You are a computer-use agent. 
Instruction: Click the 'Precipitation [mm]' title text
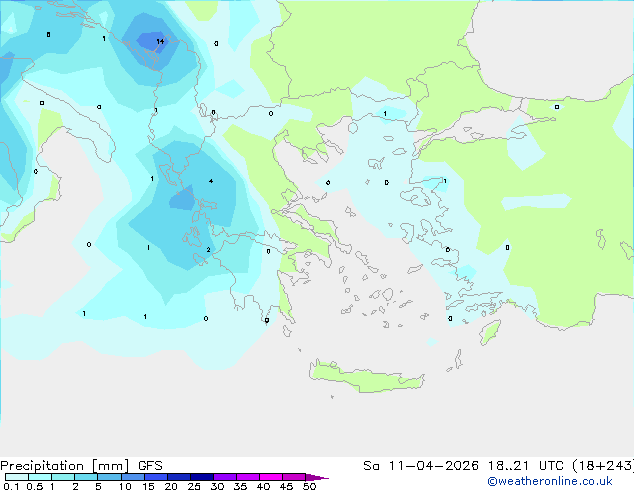pos(65,466)
